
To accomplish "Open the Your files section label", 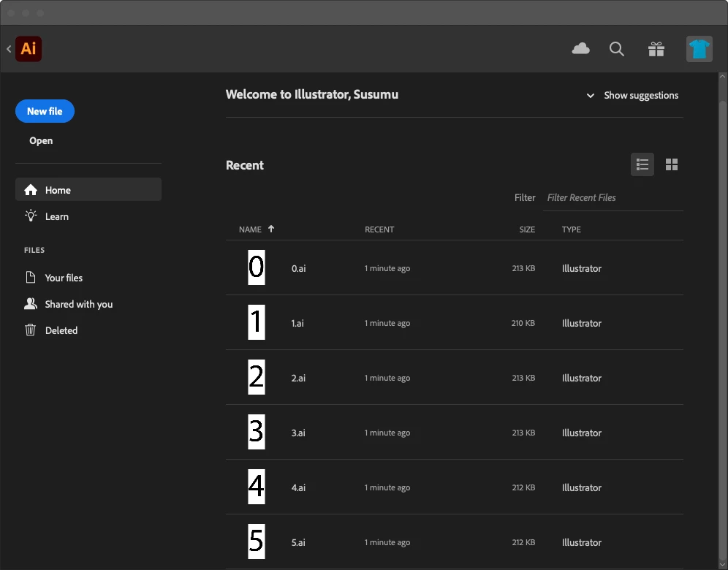I will 64,278.
